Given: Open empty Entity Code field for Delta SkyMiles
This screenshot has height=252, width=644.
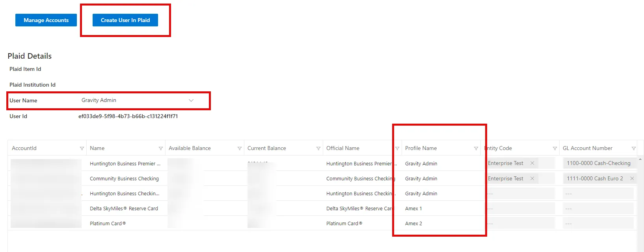Looking at the screenshot, I should click(x=520, y=208).
